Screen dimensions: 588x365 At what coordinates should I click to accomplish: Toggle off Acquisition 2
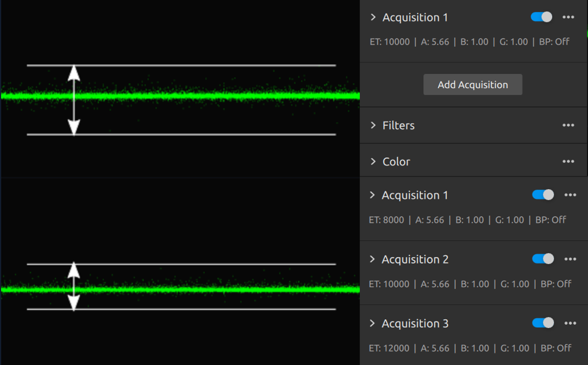point(543,259)
